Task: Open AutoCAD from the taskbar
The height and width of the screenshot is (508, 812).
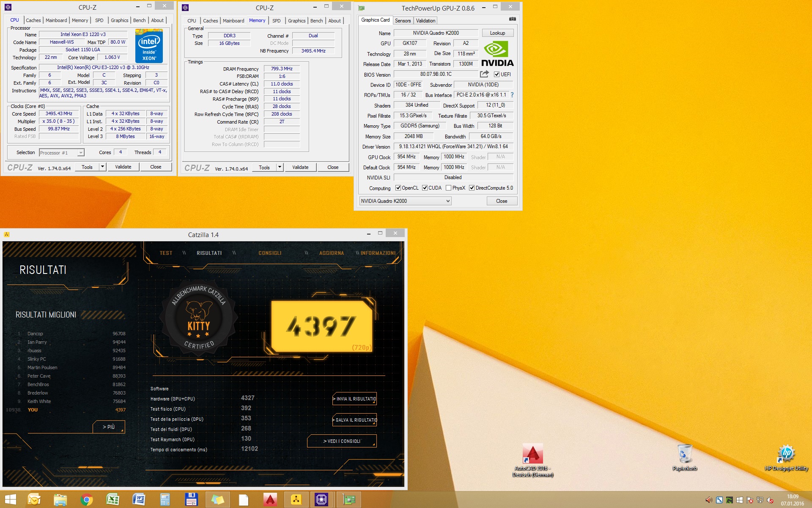Action: coord(270,500)
